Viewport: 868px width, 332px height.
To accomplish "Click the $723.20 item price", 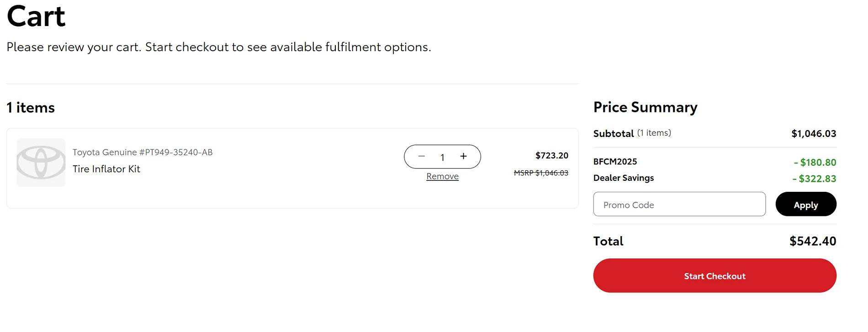I will 551,156.
